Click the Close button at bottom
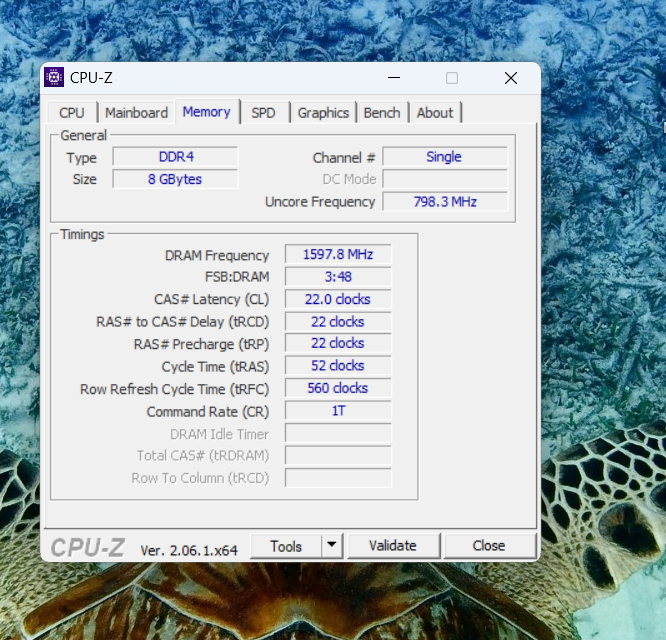666x640 pixels. [x=489, y=546]
